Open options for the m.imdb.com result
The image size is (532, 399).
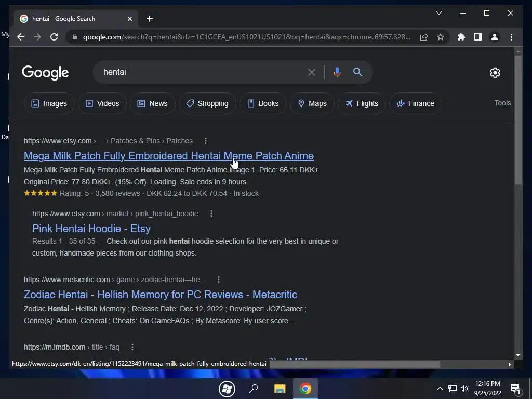point(132,347)
